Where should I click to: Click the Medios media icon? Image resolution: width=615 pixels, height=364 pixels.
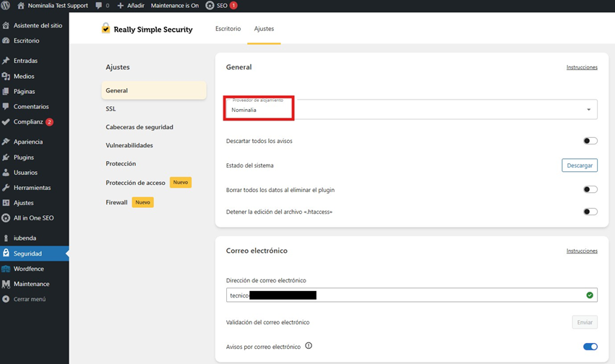click(x=6, y=77)
